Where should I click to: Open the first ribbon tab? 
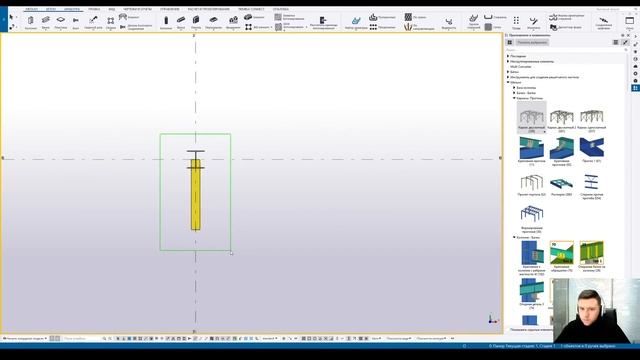click(31, 9)
